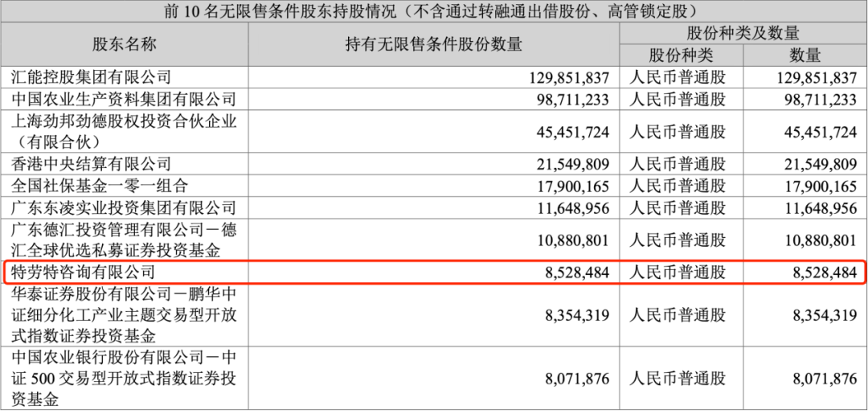868x414 pixels.
Task: Click 人民币普通股 in the 汇能控股集团 row
Action: (677, 77)
